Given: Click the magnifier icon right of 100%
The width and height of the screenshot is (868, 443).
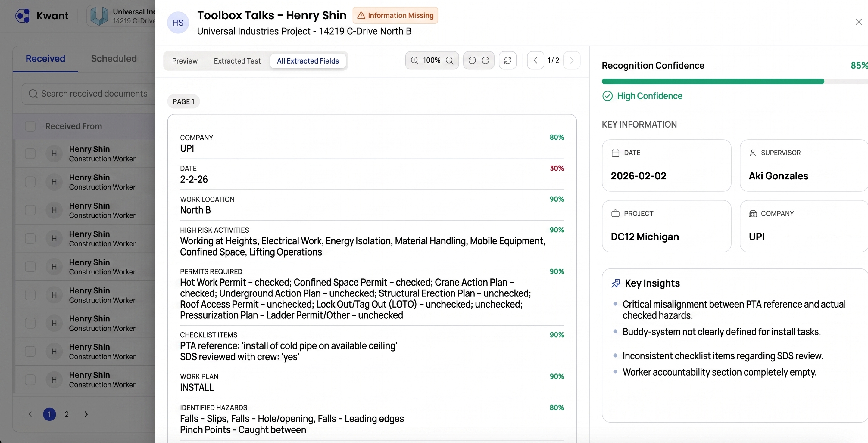Looking at the screenshot, I should (449, 60).
